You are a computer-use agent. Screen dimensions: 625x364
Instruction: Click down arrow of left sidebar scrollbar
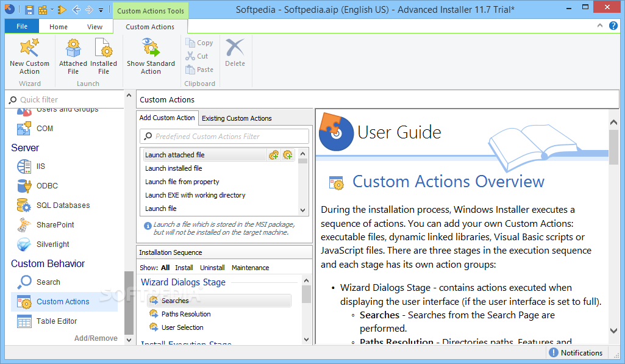click(x=129, y=340)
